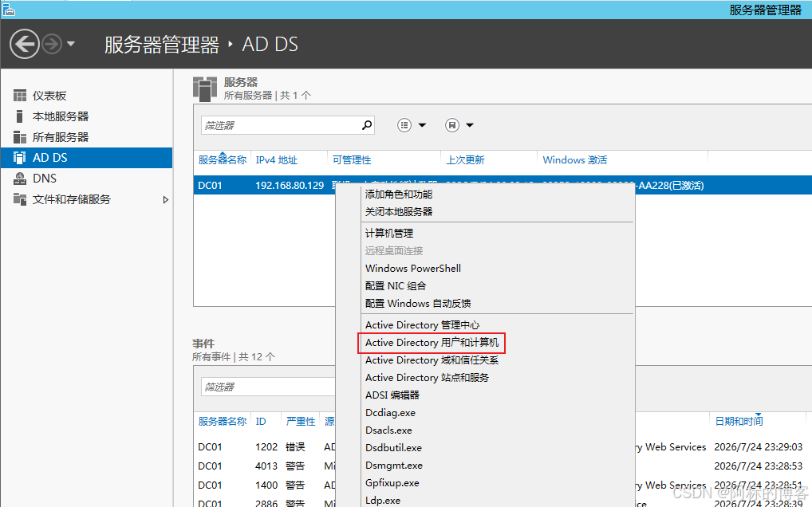The image size is (812, 507).
Task: Click the search magnifier in servers filter
Action: 367,125
